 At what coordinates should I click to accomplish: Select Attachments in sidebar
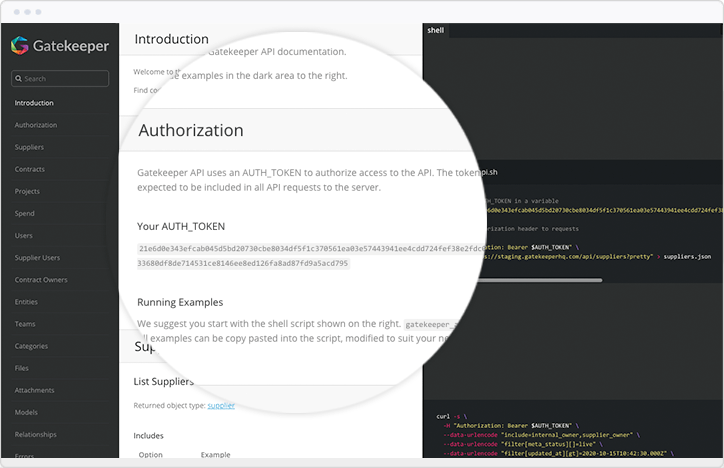(x=34, y=391)
